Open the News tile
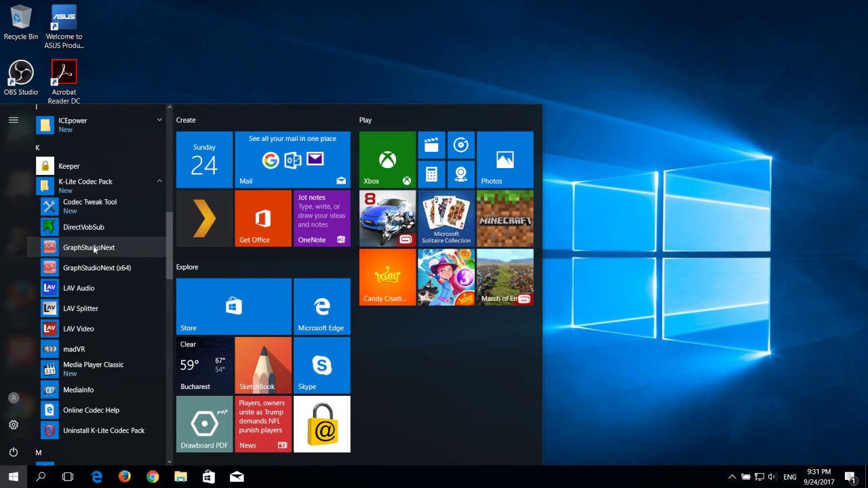Viewport: 868px width, 488px height. [x=263, y=424]
